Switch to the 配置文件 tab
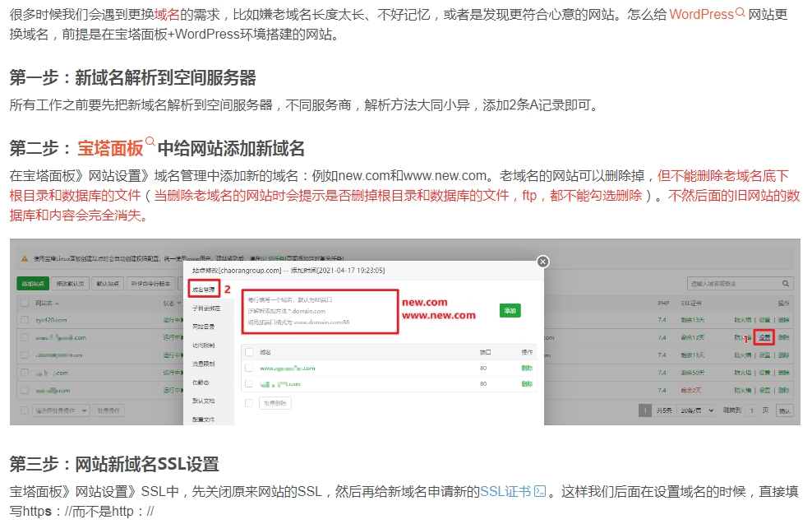The width and height of the screenshot is (812, 524). point(204,420)
